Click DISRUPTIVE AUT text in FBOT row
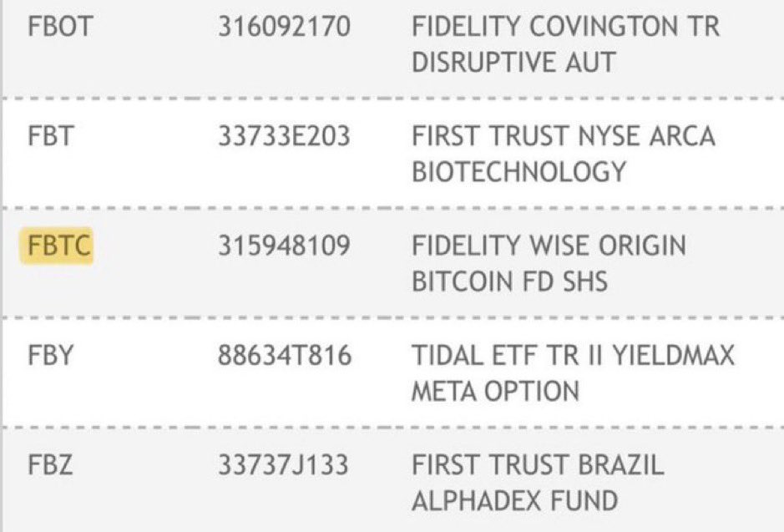Image resolution: width=784 pixels, height=532 pixels. pos(513,62)
